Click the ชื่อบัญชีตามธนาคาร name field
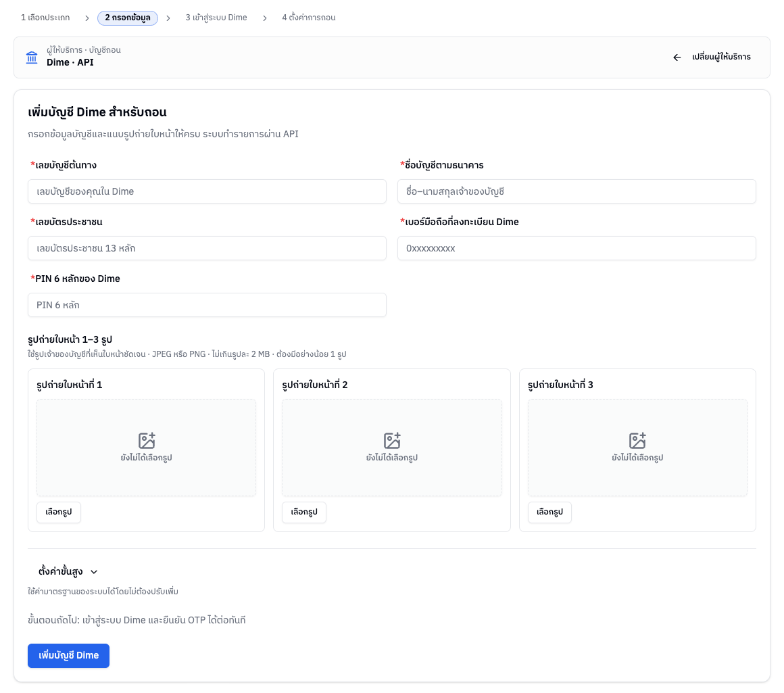The height and width of the screenshot is (693, 784). tap(577, 191)
